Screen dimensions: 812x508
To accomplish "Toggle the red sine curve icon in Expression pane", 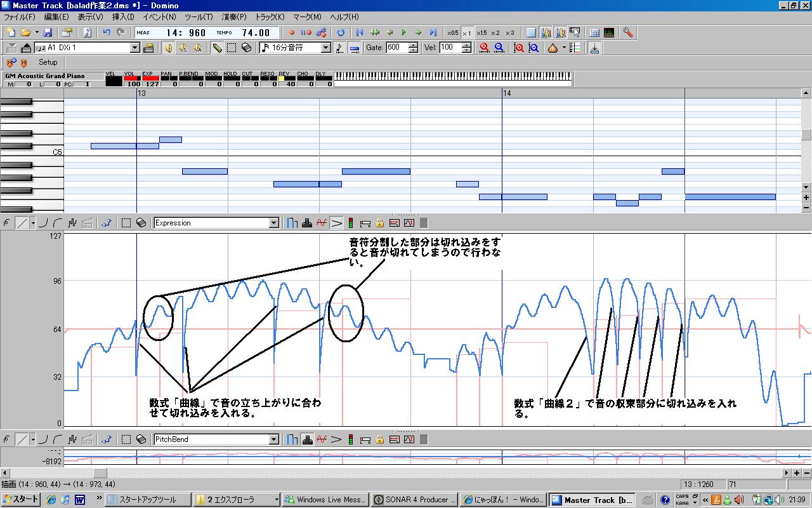I will click(x=322, y=223).
